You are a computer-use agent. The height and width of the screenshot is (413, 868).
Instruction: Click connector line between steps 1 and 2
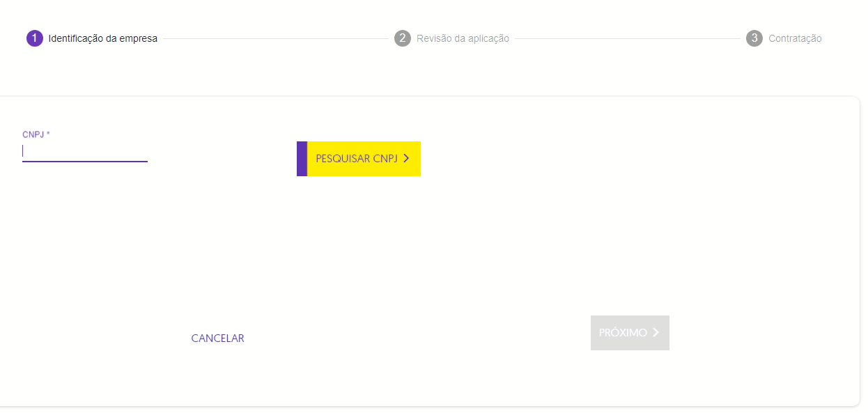(x=275, y=39)
